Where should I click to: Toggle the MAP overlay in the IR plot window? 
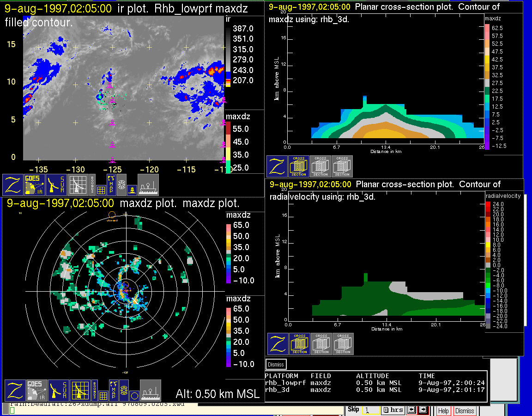coord(111,184)
